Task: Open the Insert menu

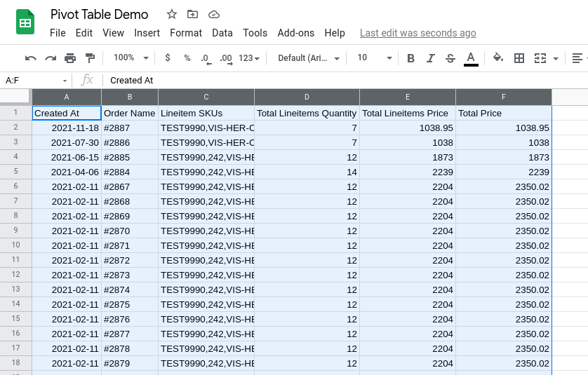Action: [x=147, y=33]
